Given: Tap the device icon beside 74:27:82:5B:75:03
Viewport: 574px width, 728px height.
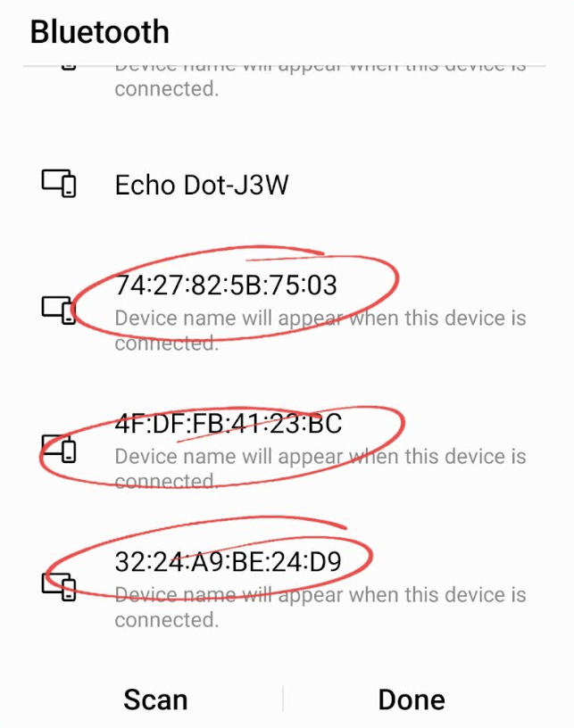Looking at the screenshot, I should 59,309.
